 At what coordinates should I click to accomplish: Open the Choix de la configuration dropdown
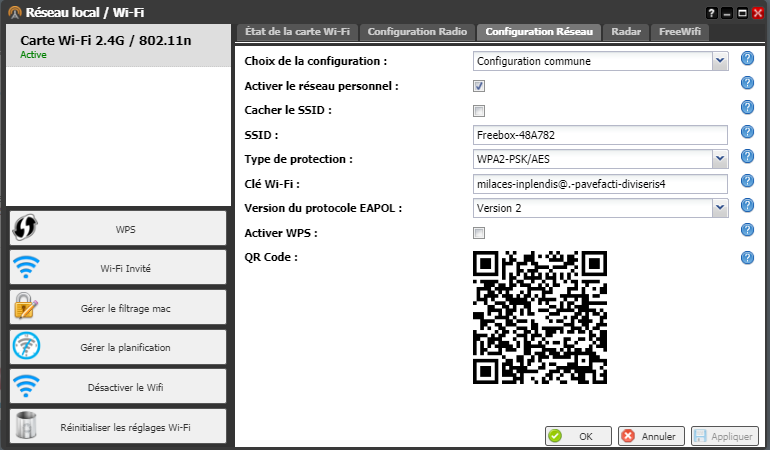point(720,61)
